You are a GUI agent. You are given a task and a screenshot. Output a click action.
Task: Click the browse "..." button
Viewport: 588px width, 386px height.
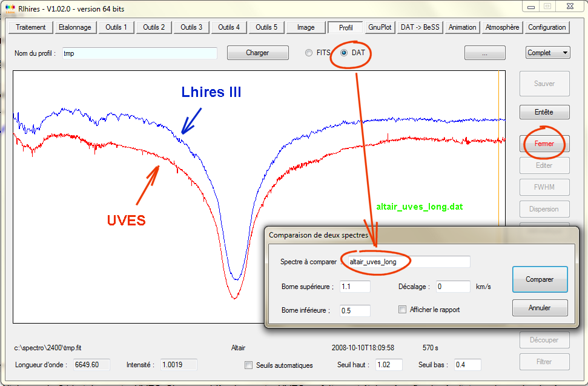click(485, 53)
